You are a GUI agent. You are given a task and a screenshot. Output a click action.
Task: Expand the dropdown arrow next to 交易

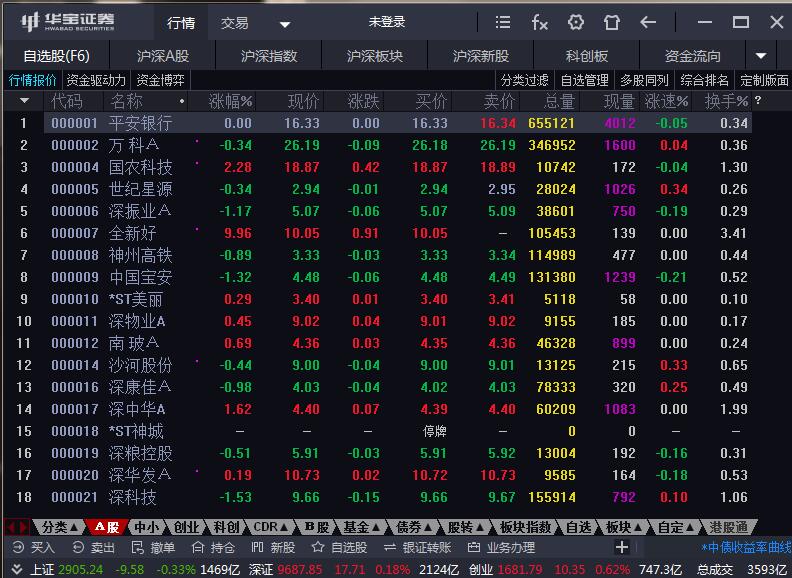pyautogui.click(x=285, y=24)
